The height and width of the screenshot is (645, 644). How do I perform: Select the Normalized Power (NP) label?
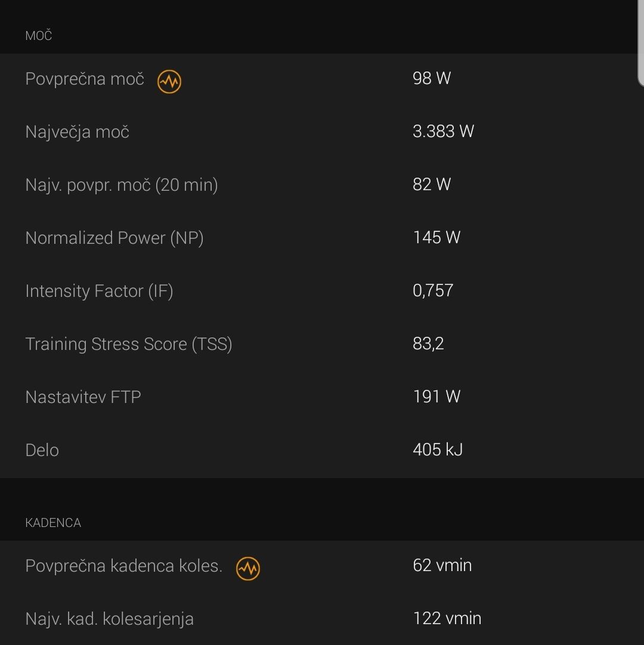[x=114, y=238]
